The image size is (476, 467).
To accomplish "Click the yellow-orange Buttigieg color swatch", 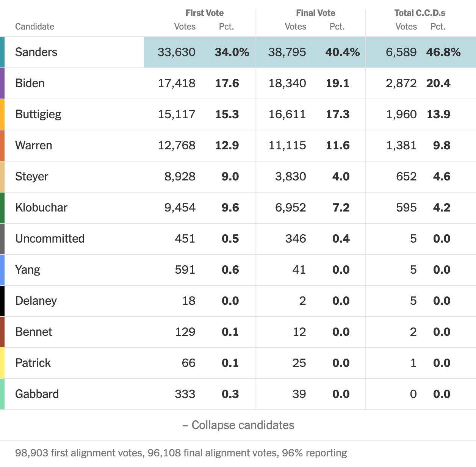I will [2, 114].
